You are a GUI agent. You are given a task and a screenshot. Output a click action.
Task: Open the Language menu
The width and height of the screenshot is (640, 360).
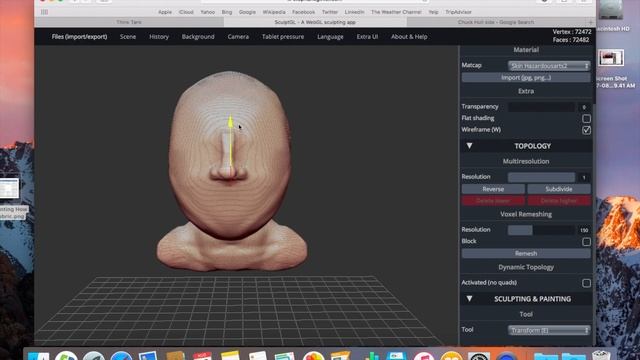(x=330, y=37)
